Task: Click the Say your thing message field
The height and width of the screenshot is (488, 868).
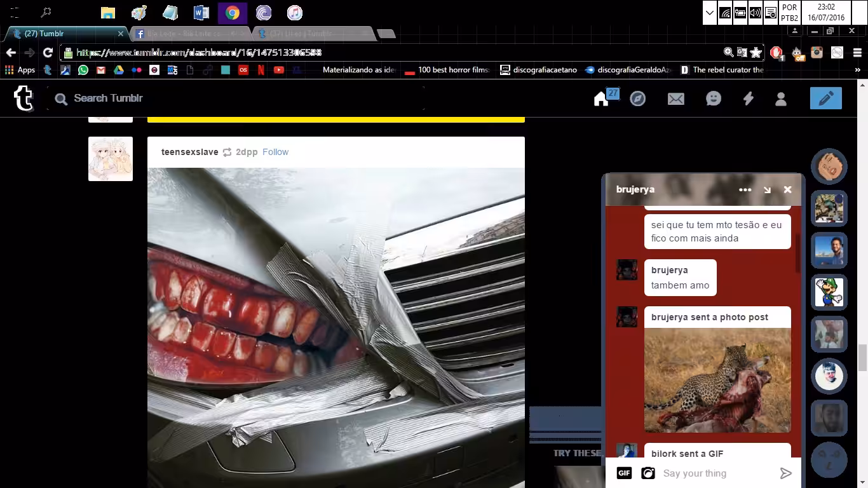Action: (718, 473)
